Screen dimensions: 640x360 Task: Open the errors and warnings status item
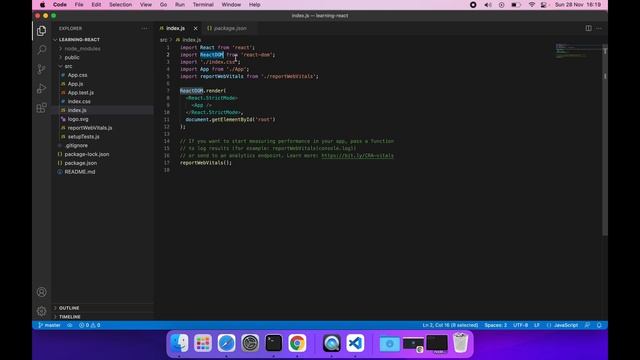coord(89,325)
